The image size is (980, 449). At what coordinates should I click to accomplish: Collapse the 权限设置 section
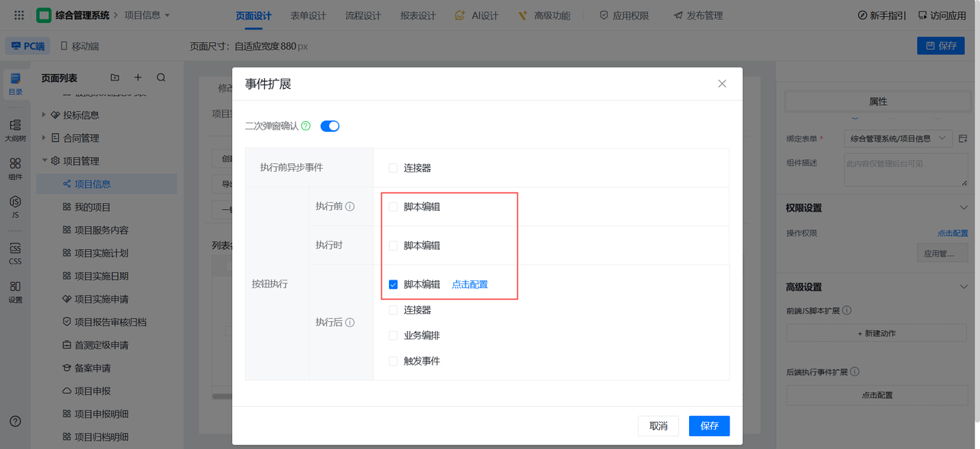click(964, 208)
